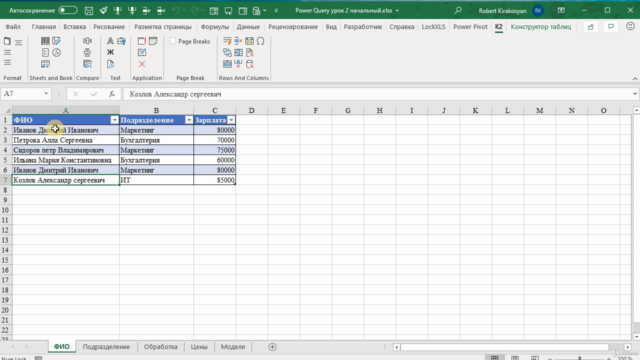Select the ИТ cell in column B
Image resolution: width=640 pixels, height=360 pixels.
coord(156,180)
